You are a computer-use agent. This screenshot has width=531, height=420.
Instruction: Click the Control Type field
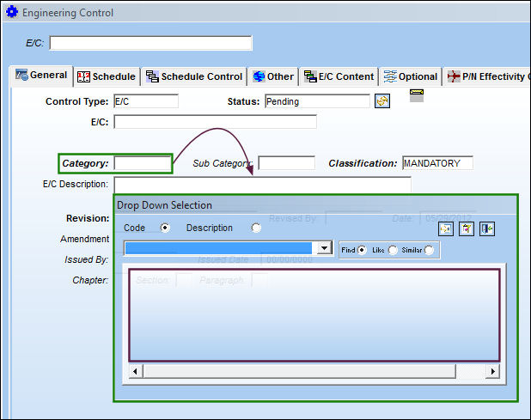[x=146, y=101]
